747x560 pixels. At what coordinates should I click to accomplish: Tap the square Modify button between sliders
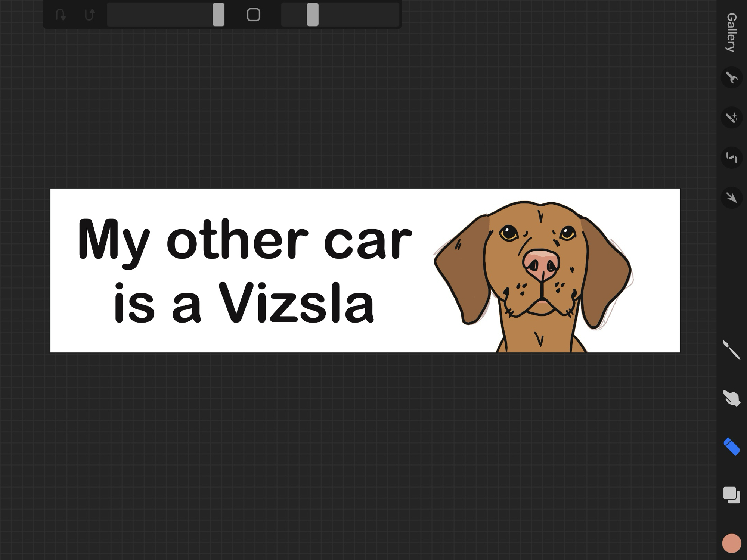[x=254, y=15]
